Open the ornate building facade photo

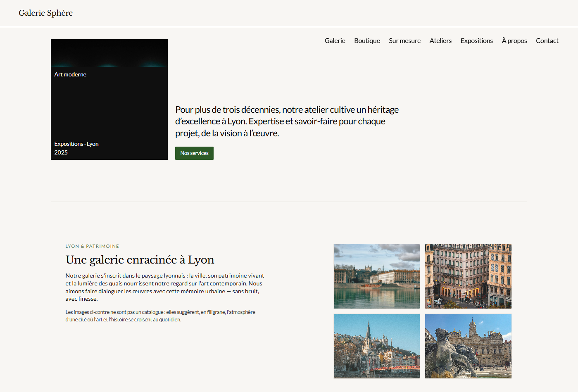tap(468, 276)
